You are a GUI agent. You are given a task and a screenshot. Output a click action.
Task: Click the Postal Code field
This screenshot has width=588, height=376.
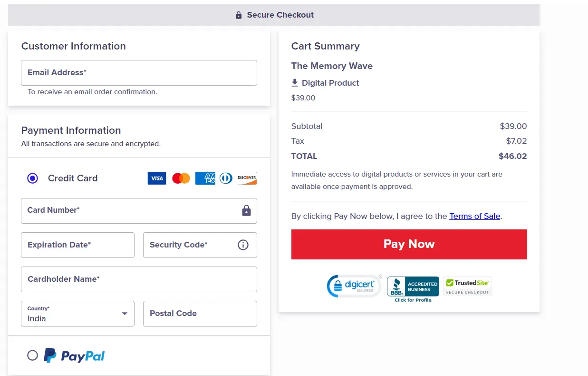click(x=200, y=314)
